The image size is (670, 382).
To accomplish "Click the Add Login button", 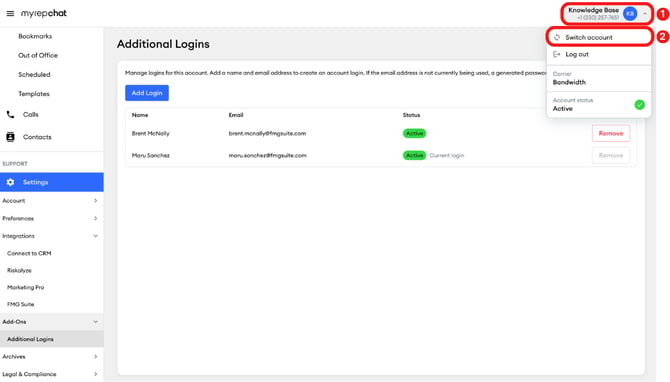I will (x=147, y=93).
